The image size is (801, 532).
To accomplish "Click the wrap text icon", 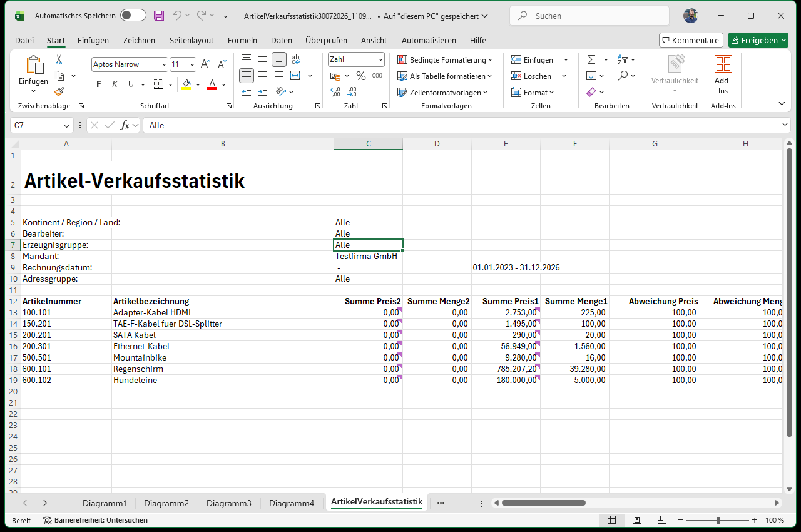I will pos(296,59).
